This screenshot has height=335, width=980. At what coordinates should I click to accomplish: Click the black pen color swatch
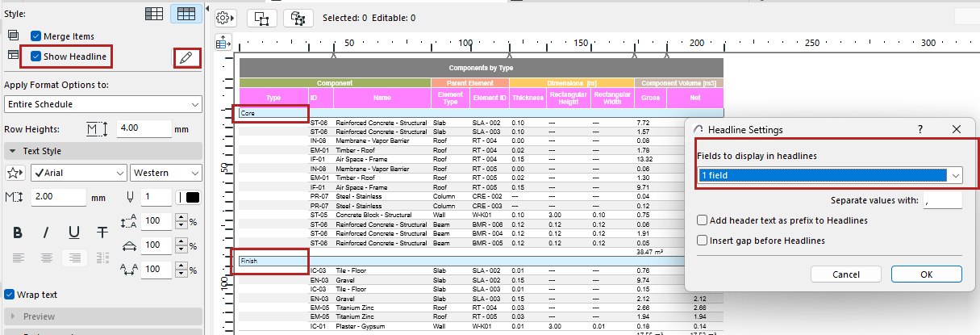(193, 197)
